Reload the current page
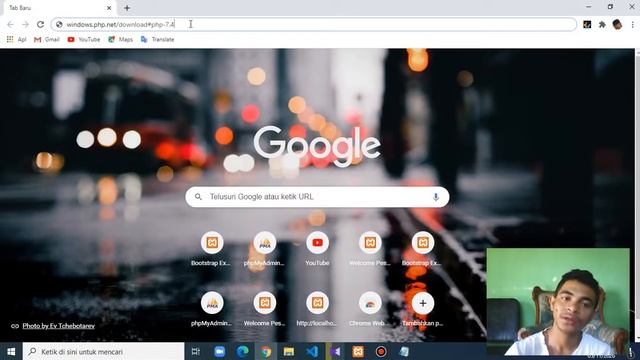Screen dimensions: 640x360 [x=40, y=24]
